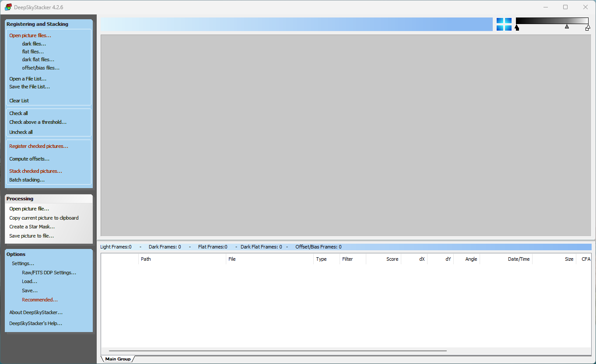Viewport: 596px width, 364px height.
Task: Sort by the Date/Time column header
Action: (x=506, y=259)
